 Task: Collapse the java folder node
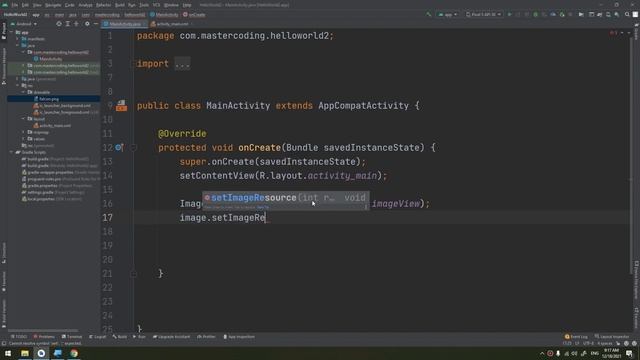tap(18, 46)
